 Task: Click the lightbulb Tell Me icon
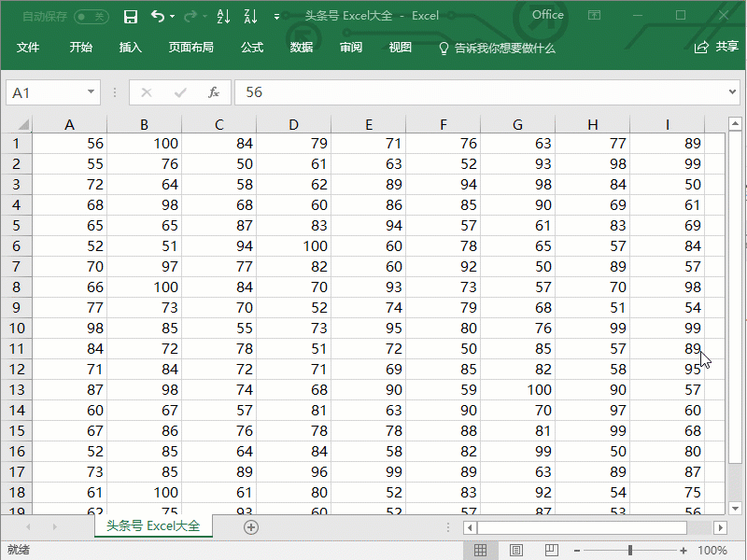pyautogui.click(x=444, y=49)
